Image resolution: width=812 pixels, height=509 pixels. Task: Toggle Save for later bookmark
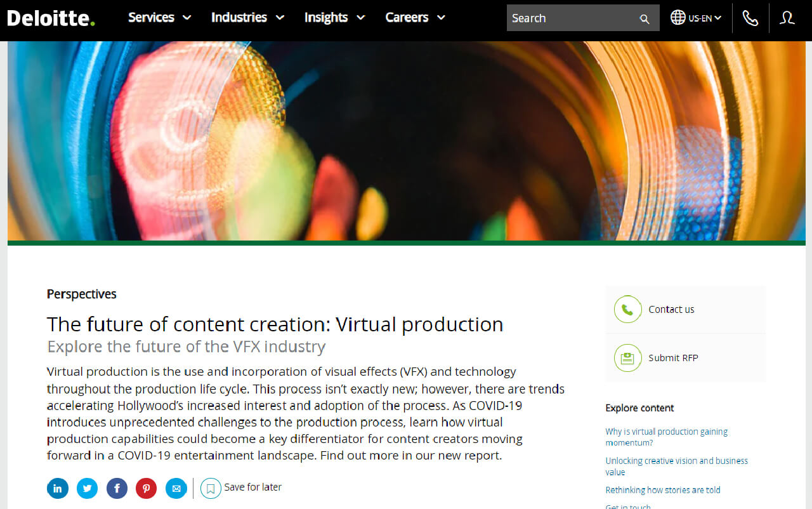pos(211,488)
